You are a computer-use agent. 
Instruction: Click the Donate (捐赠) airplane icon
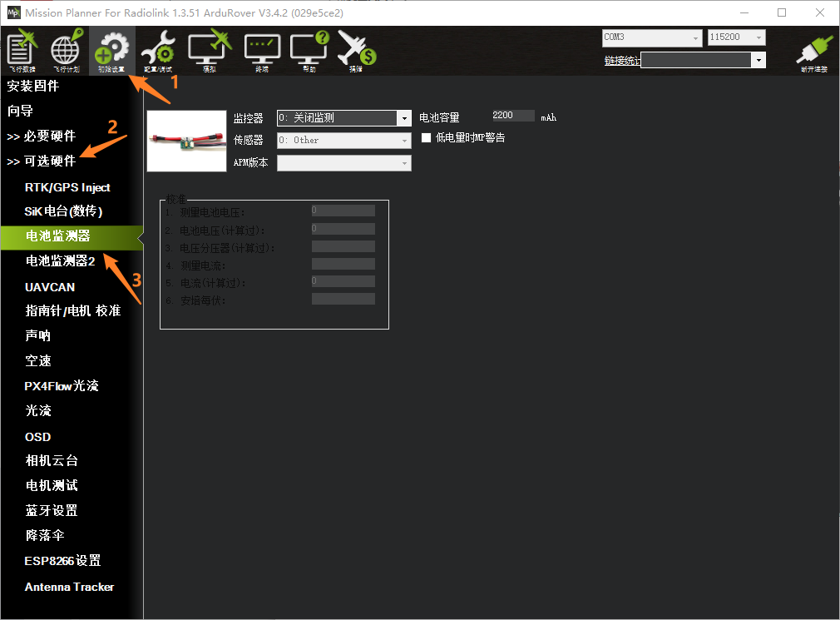[x=356, y=52]
